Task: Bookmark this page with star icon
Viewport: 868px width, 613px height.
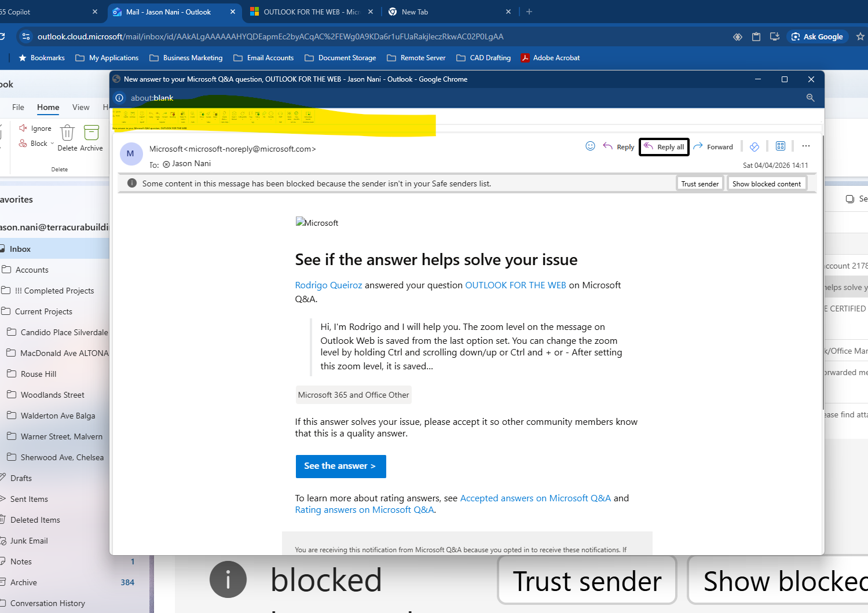Action: click(860, 36)
